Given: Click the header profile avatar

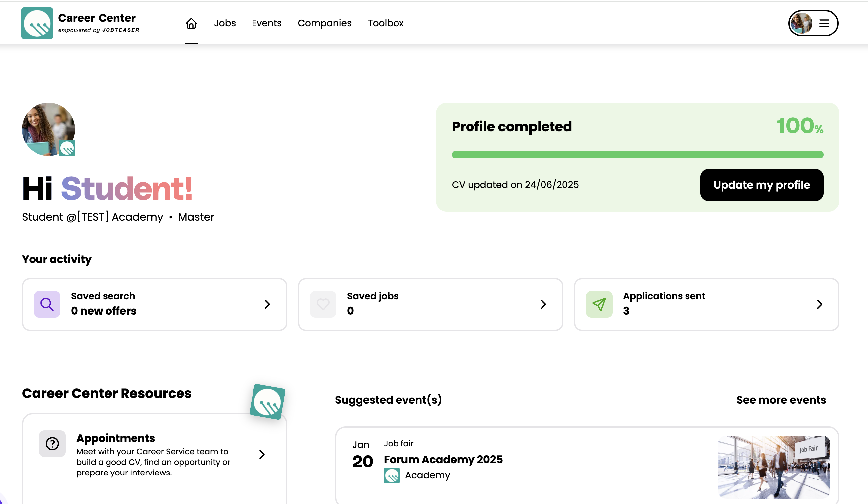Looking at the screenshot, I should [801, 23].
